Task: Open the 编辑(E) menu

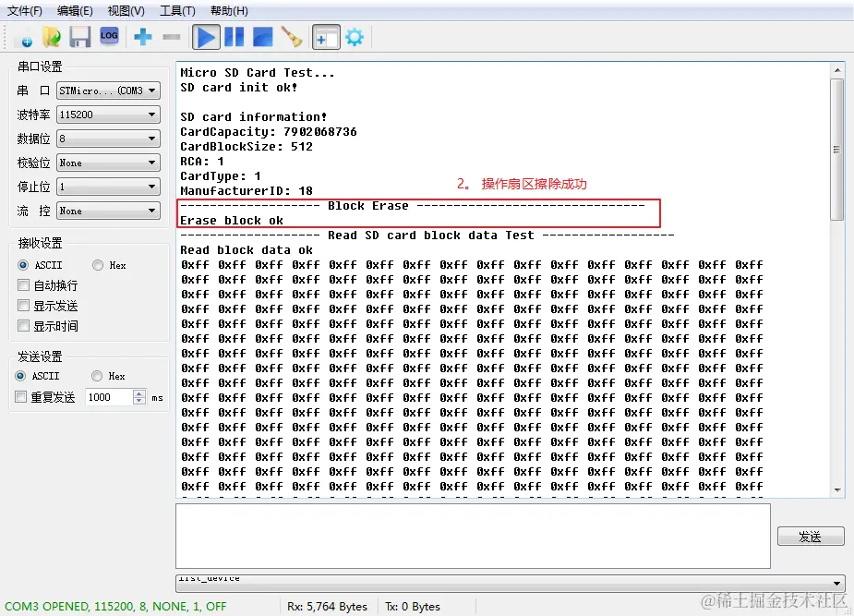Action: coord(75,11)
